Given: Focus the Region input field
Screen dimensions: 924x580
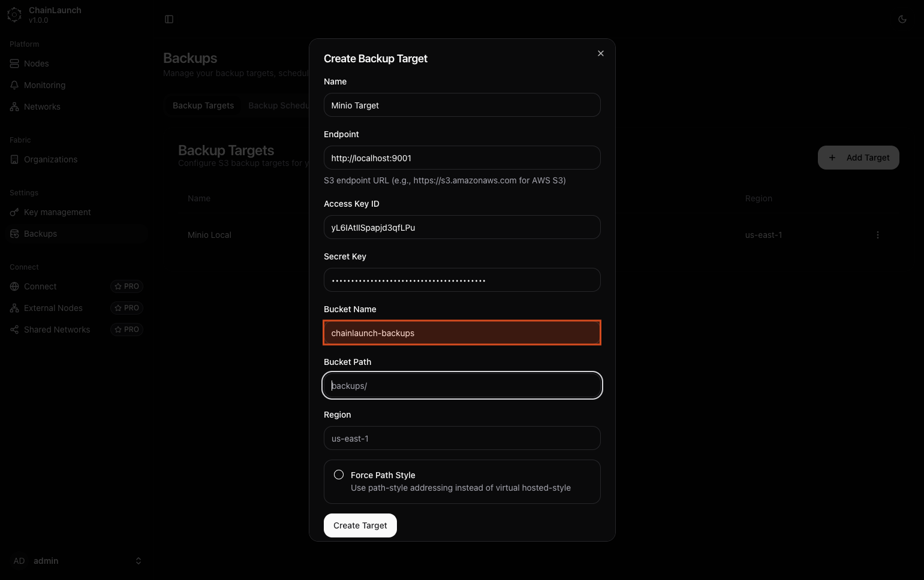Looking at the screenshot, I should coord(462,438).
